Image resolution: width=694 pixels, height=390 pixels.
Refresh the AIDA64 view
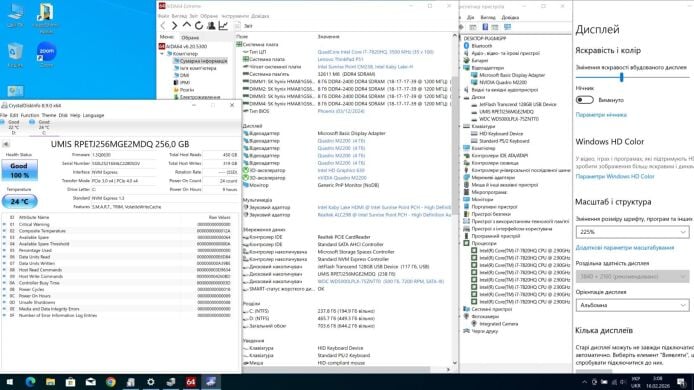(199, 26)
